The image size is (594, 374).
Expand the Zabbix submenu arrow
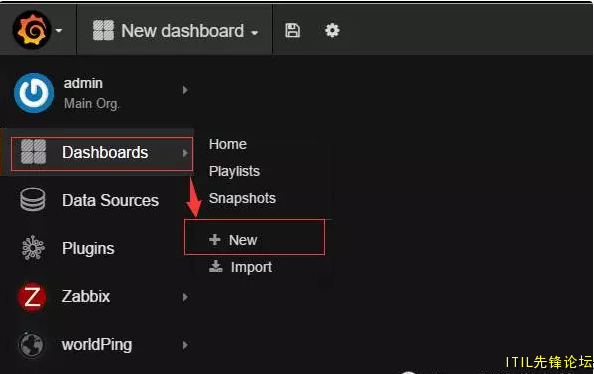tap(185, 297)
